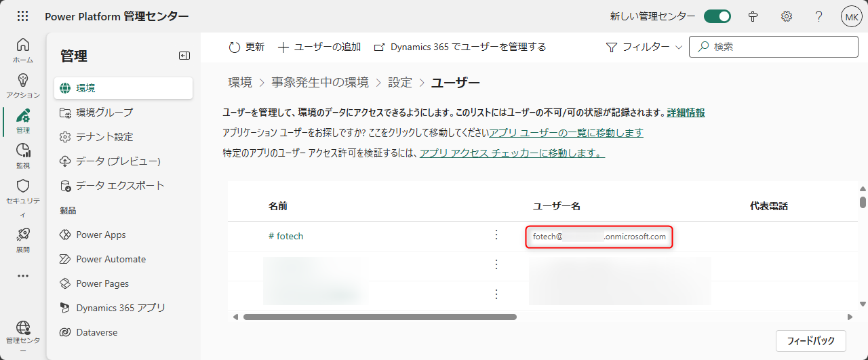The width and height of the screenshot is (868, 360).
Task: Select Power Automate in products list
Action: [x=111, y=259]
